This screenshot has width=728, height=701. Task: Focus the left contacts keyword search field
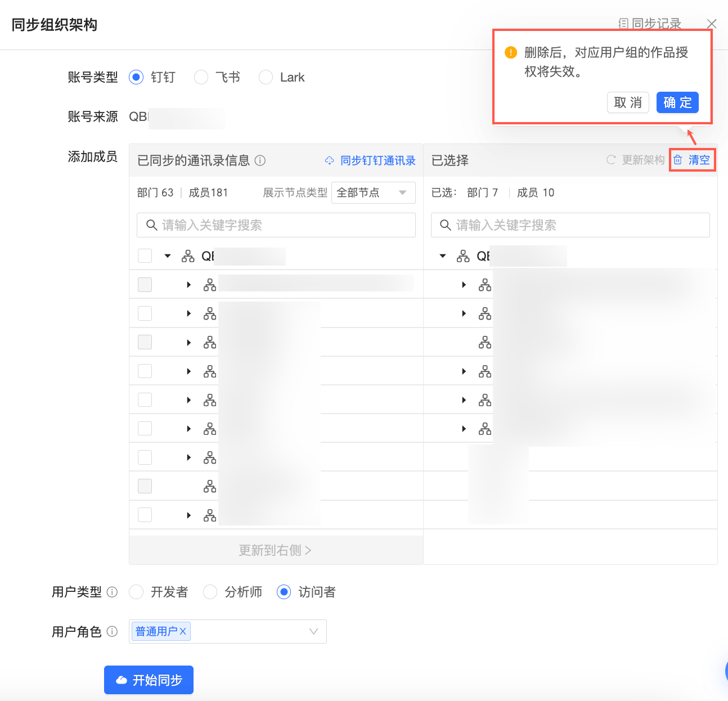[276, 225]
